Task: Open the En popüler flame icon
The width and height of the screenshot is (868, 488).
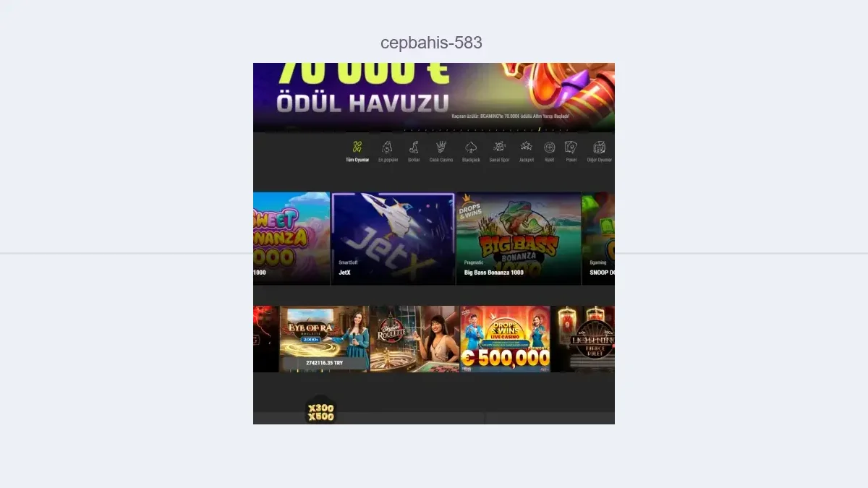Action: point(388,151)
